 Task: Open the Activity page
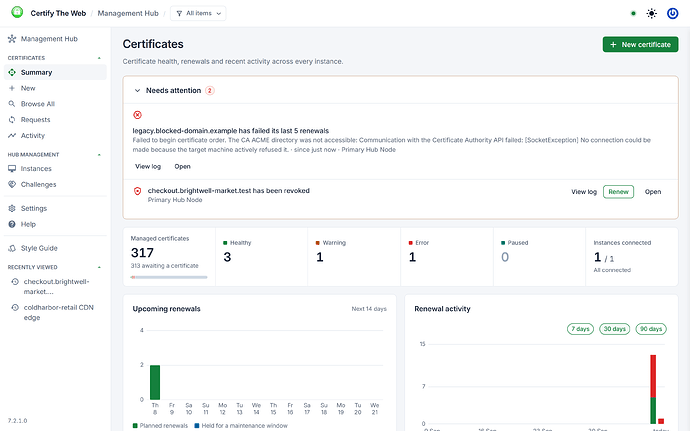(x=55, y=136)
